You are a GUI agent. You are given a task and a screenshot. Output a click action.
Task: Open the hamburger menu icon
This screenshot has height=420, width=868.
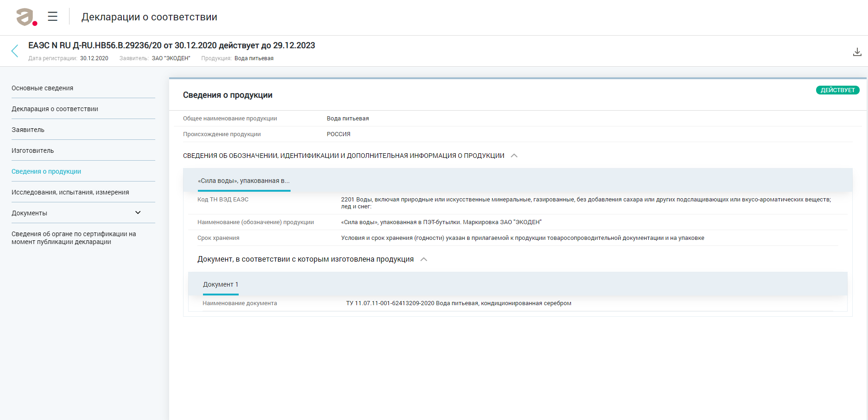point(52,17)
